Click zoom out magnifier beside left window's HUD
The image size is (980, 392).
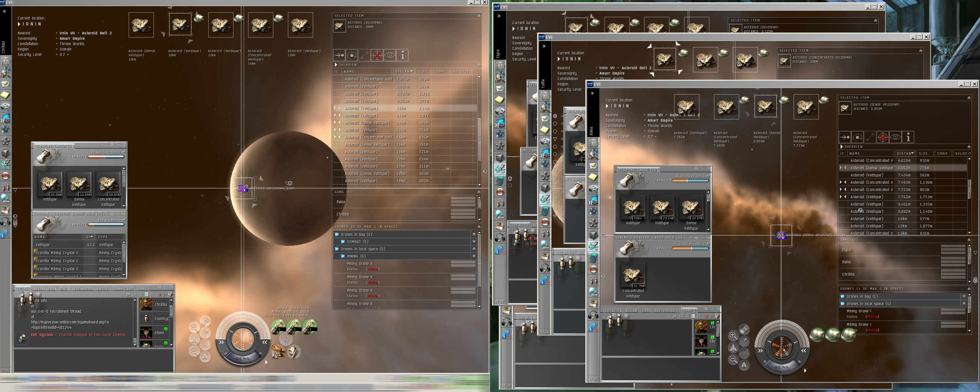click(194, 350)
